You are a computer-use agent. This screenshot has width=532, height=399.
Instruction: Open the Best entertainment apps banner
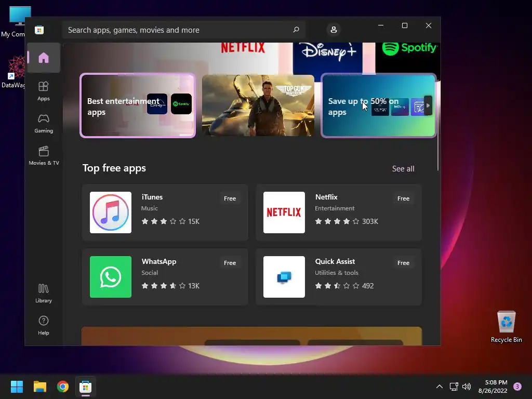coord(138,105)
